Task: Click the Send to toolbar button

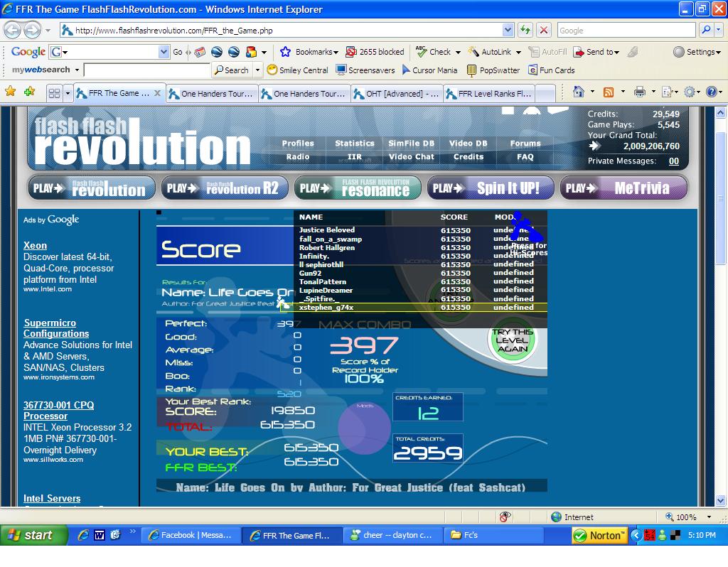Action: pos(596,52)
